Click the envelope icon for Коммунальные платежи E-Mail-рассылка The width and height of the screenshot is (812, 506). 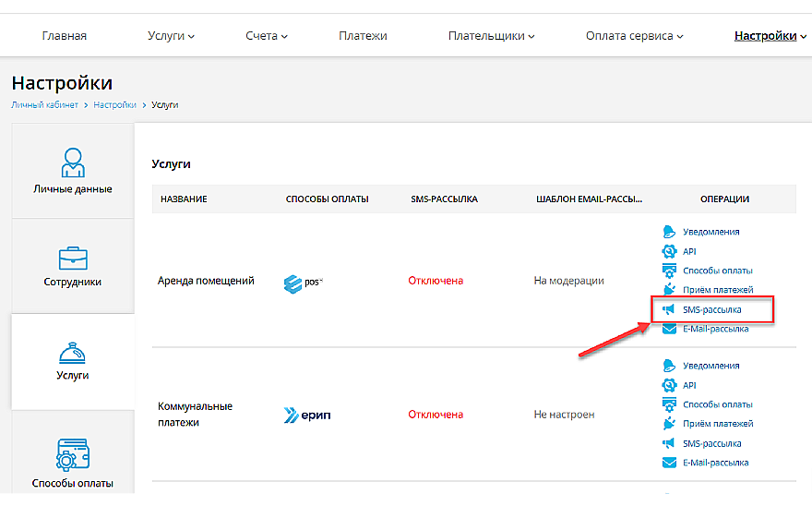tap(670, 463)
